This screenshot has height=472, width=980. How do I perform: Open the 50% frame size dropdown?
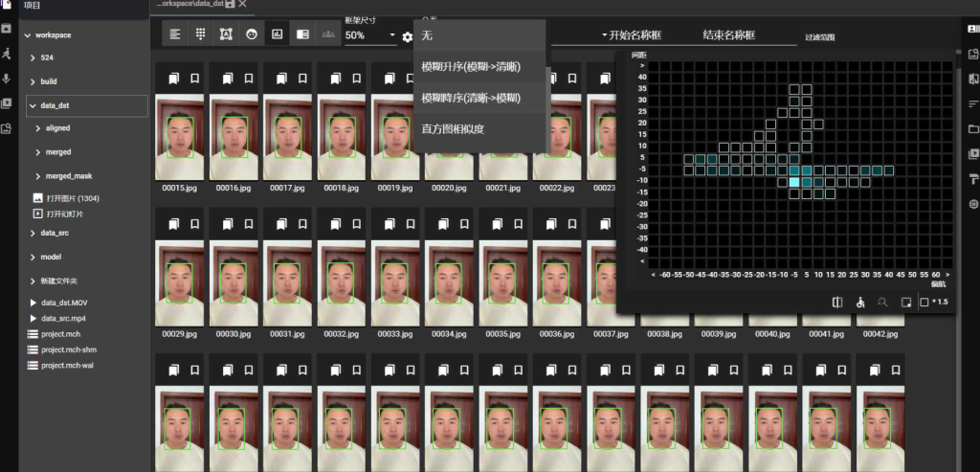tap(369, 35)
